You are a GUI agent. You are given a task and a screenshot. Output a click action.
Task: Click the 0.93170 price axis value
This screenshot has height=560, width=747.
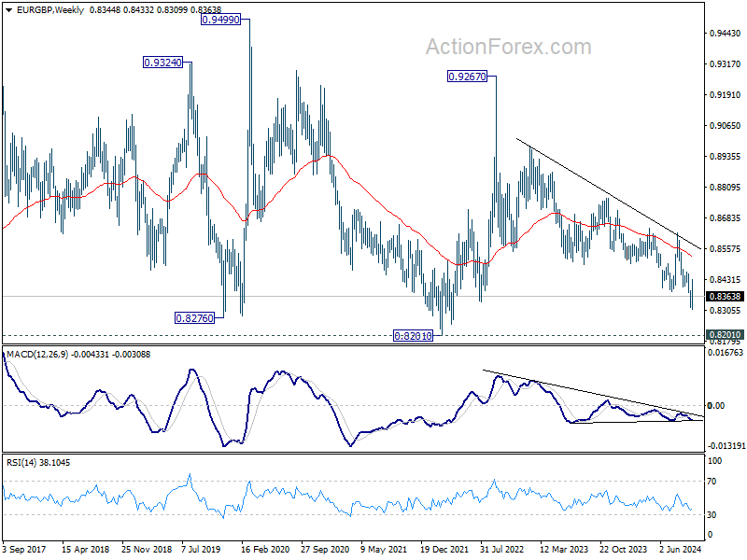click(726, 64)
